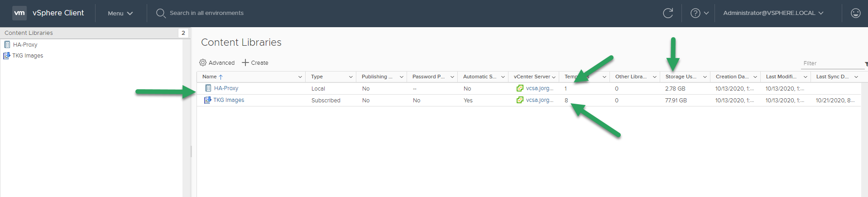Open the HA-Proxy library link in table
868x197 pixels.
(x=226, y=88)
